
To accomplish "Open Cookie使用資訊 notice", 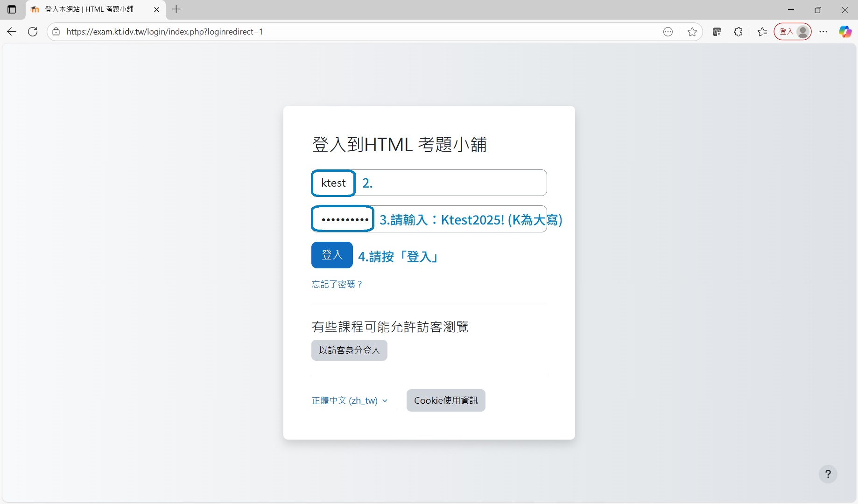I will [x=445, y=400].
